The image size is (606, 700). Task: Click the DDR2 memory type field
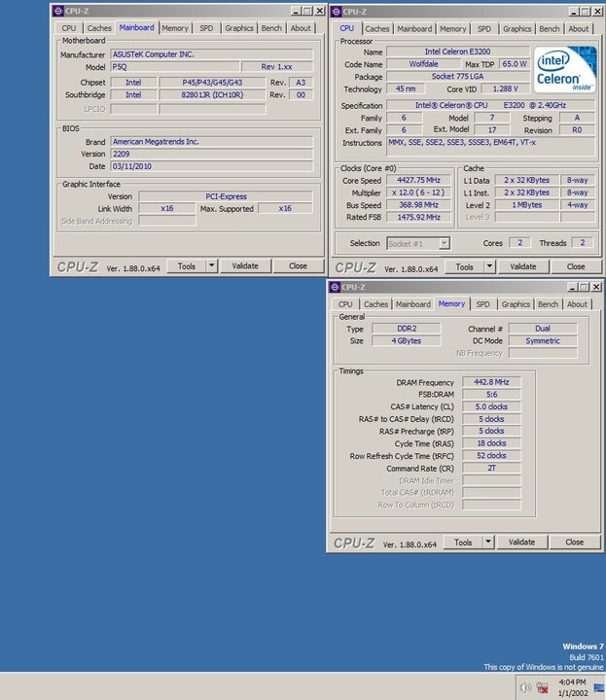click(x=407, y=329)
